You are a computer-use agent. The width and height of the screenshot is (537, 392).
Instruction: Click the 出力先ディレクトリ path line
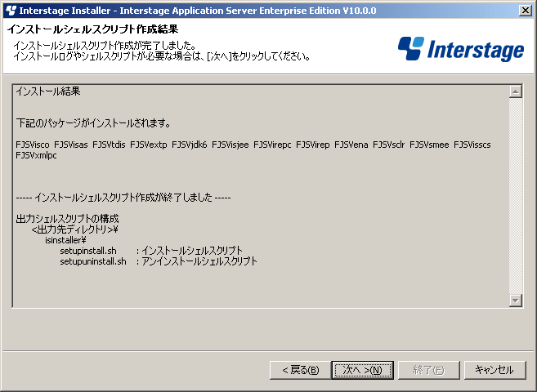point(74,229)
